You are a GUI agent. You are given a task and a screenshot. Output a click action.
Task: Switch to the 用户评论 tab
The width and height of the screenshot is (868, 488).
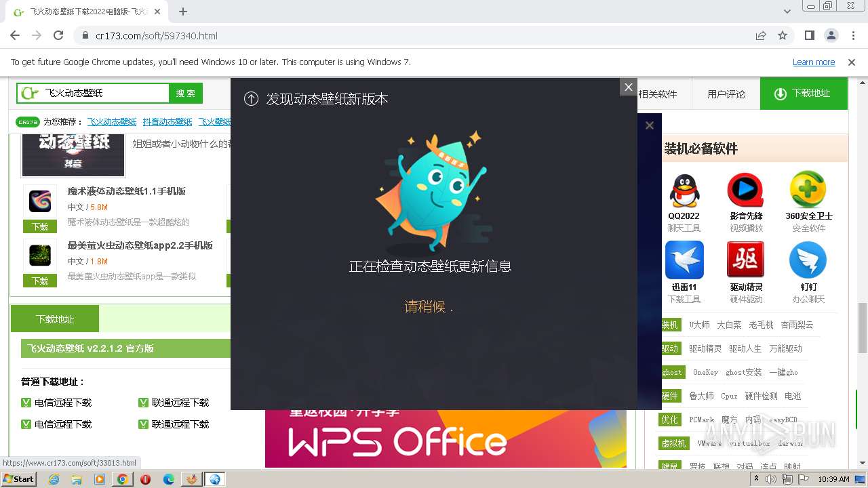click(x=726, y=94)
